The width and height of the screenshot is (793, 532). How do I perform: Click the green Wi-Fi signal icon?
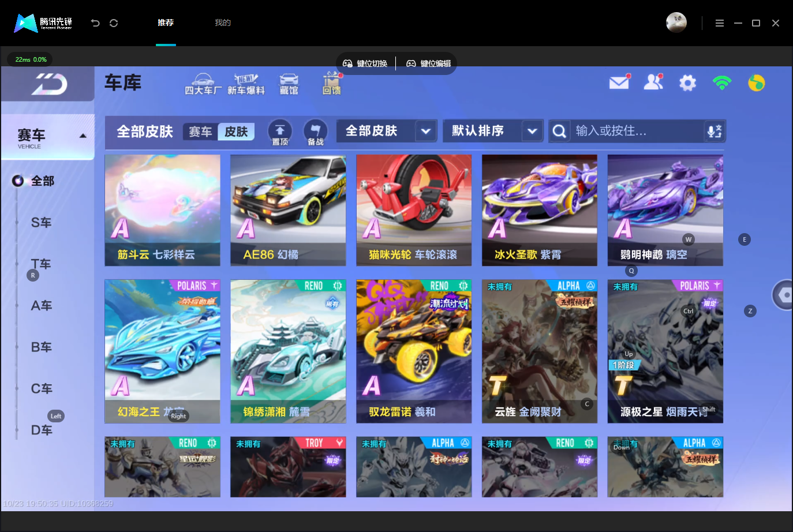click(722, 83)
